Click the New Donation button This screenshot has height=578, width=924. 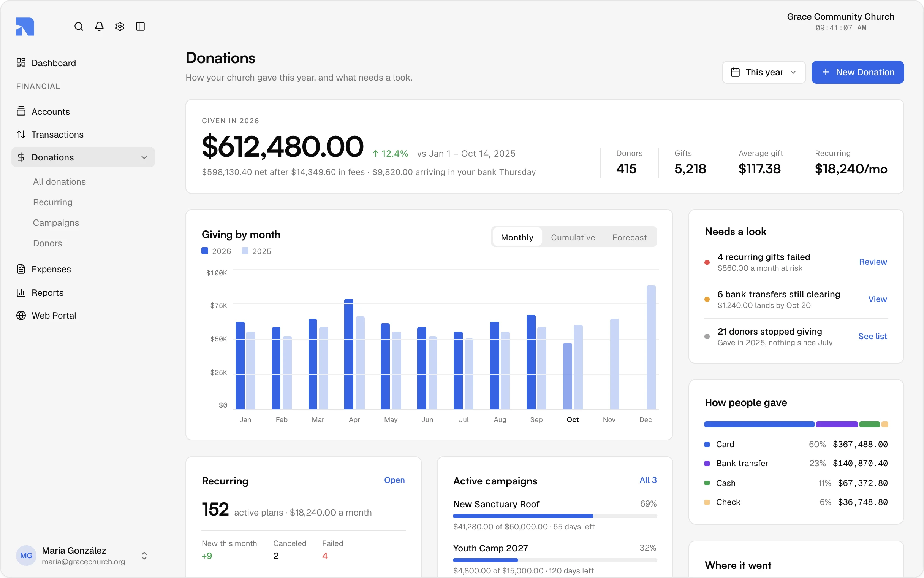[x=858, y=72]
